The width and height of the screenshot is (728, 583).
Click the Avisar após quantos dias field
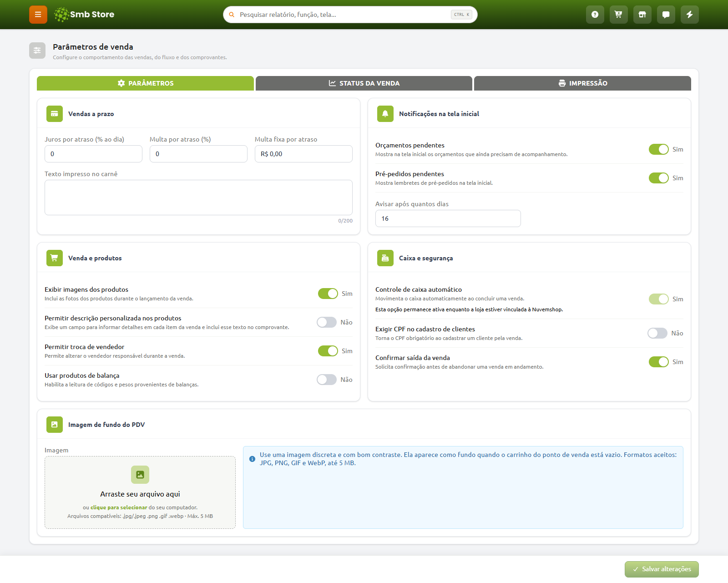tap(448, 218)
